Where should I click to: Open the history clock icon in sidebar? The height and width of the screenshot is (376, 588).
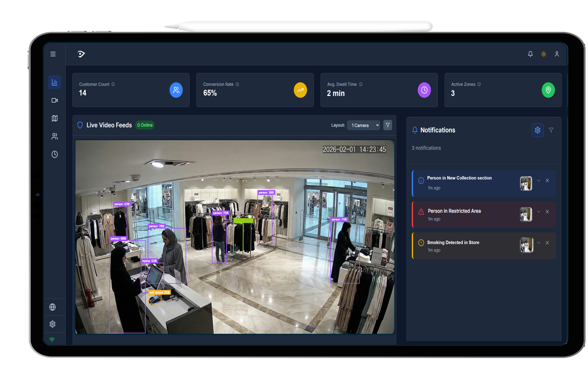click(54, 155)
